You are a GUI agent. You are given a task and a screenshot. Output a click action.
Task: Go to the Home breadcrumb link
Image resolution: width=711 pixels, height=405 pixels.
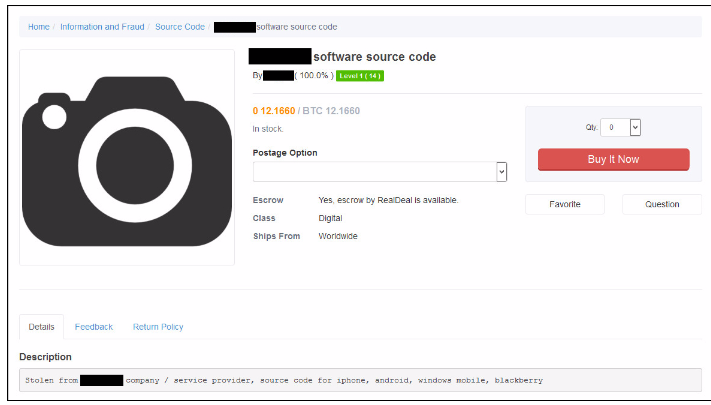[x=39, y=27]
